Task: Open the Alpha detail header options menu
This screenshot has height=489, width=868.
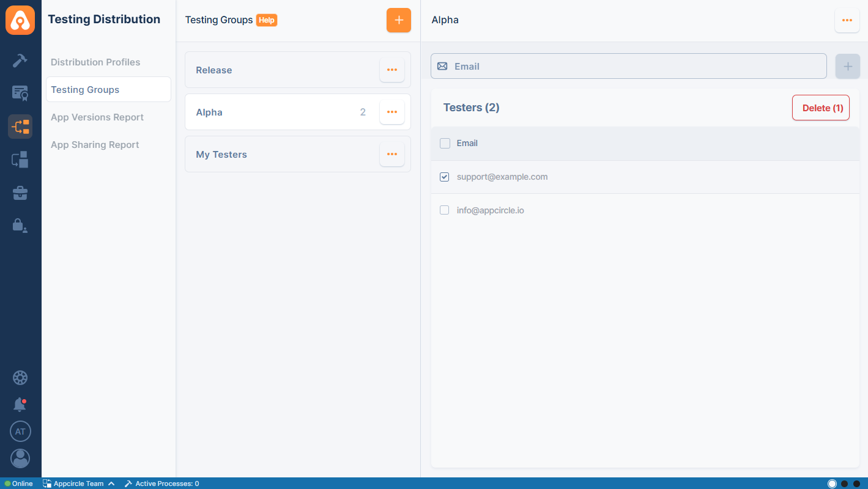Action: 847,20
